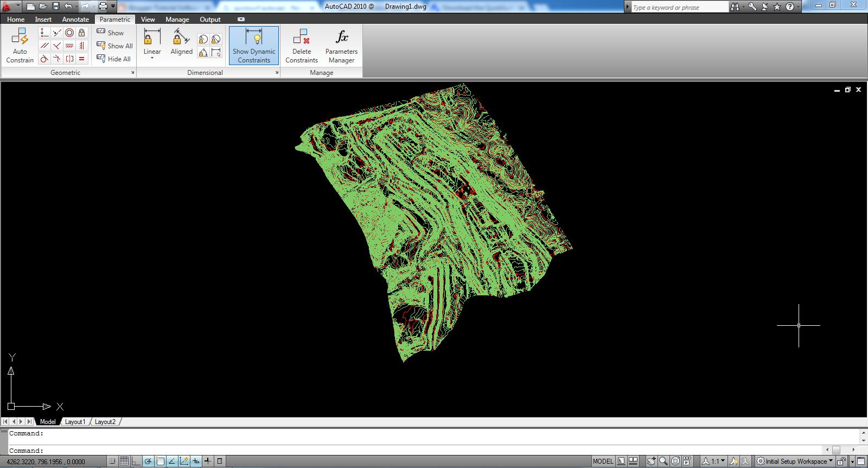Open the Insert ribbon tab
868x468 pixels.
tap(43, 20)
